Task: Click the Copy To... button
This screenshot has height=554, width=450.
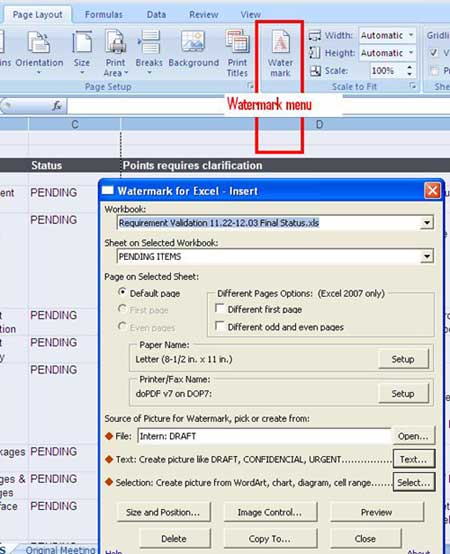Action: point(270,538)
